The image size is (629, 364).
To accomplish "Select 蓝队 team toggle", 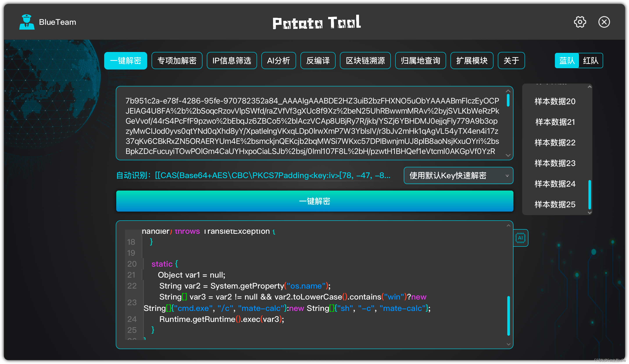I will [x=566, y=61].
